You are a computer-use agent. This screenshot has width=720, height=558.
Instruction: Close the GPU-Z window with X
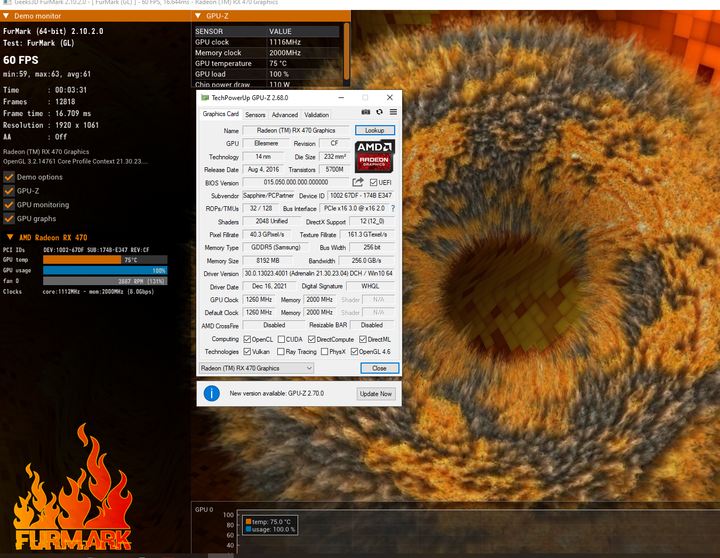pos(389,97)
